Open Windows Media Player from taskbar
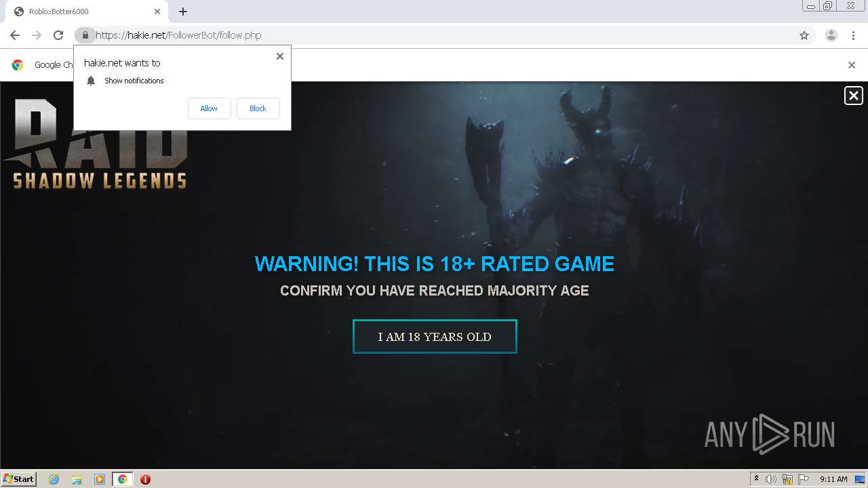868x488 pixels. (x=100, y=479)
